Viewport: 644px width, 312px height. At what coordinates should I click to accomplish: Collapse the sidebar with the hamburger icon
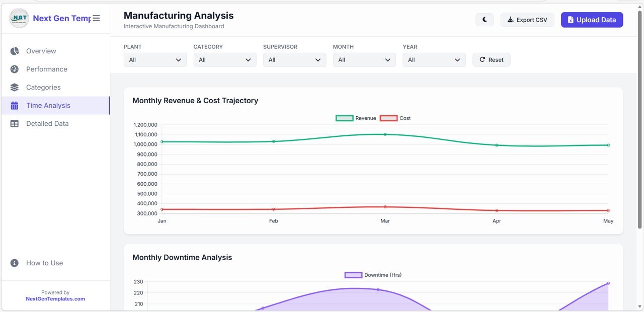(96, 18)
